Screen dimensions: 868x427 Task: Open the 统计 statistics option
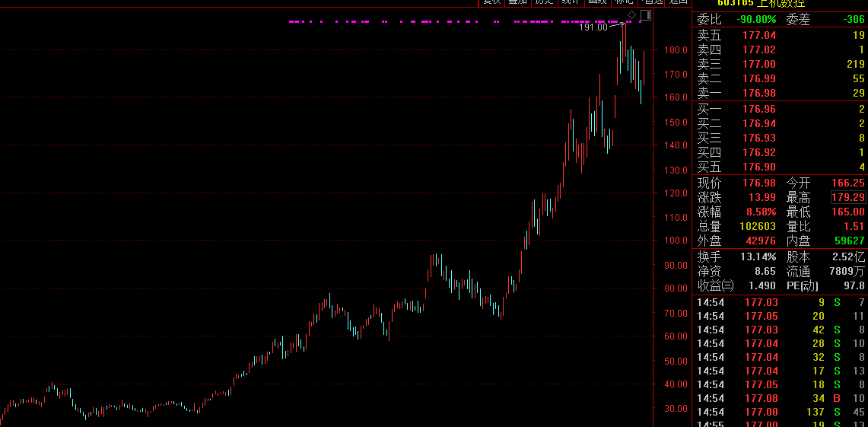coord(570,2)
